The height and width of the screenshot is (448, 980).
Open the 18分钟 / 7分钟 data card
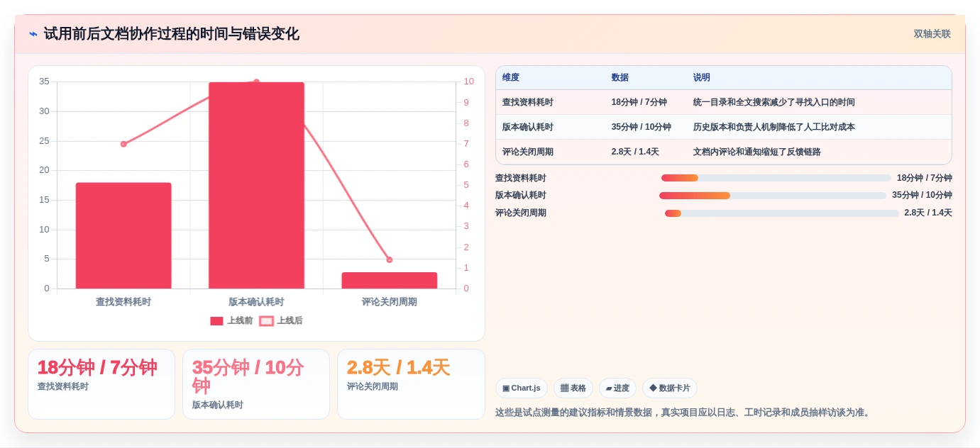click(101, 384)
